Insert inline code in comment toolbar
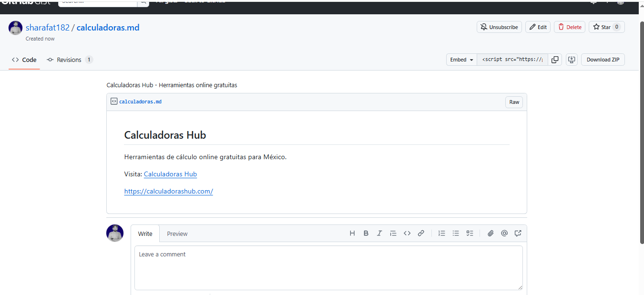The image size is (644, 295). click(x=407, y=233)
